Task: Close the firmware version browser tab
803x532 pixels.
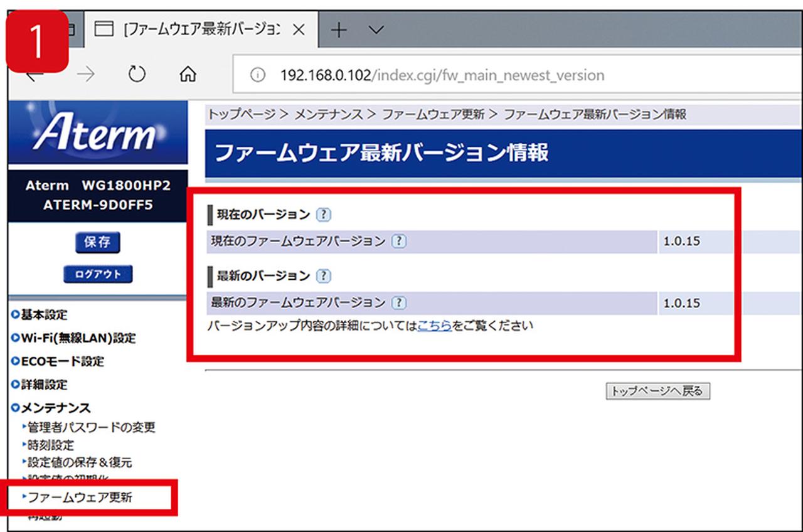Action: (x=299, y=29)
